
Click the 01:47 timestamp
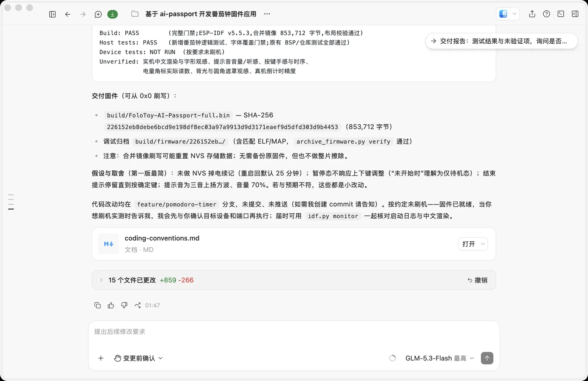[153, 305]
